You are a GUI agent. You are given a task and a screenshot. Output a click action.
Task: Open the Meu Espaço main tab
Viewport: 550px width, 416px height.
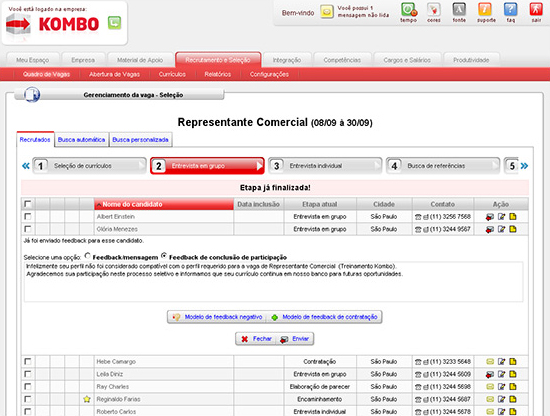33,60
